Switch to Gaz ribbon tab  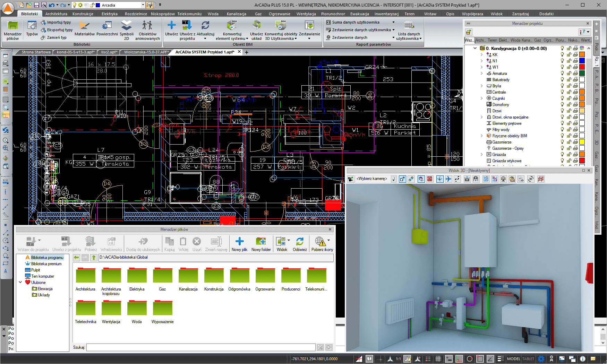[x=258, y=14]
